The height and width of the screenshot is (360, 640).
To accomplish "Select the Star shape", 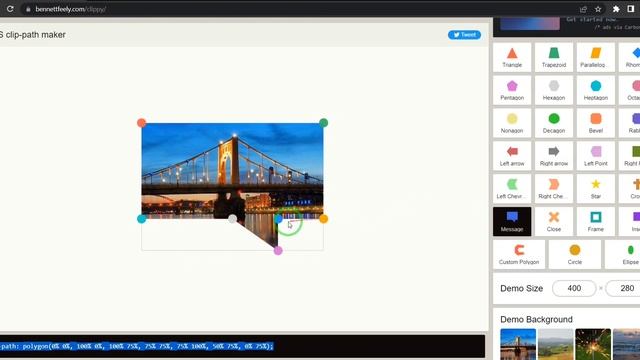I will pyautogui.click(x=596, y=189).
